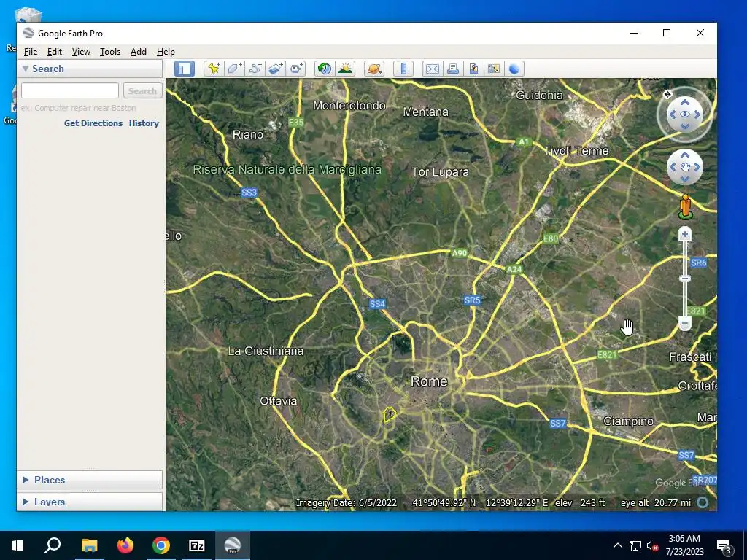Focus the search text field

pyautogui.click(x=70, y=90)
